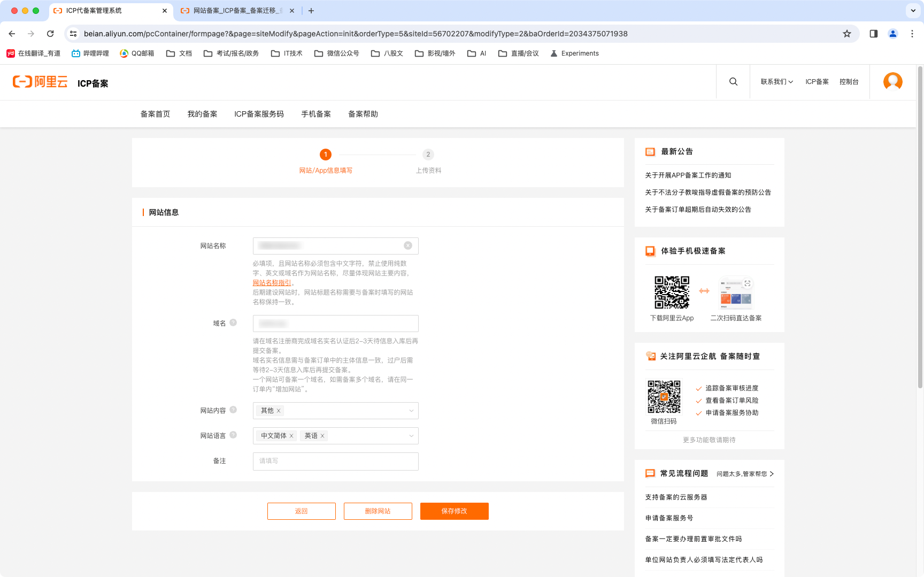Image resolution: width=924 pixels, height=577 pixels.
Task: Bookmark this page with the star icon
Action: tap(847, 34)
